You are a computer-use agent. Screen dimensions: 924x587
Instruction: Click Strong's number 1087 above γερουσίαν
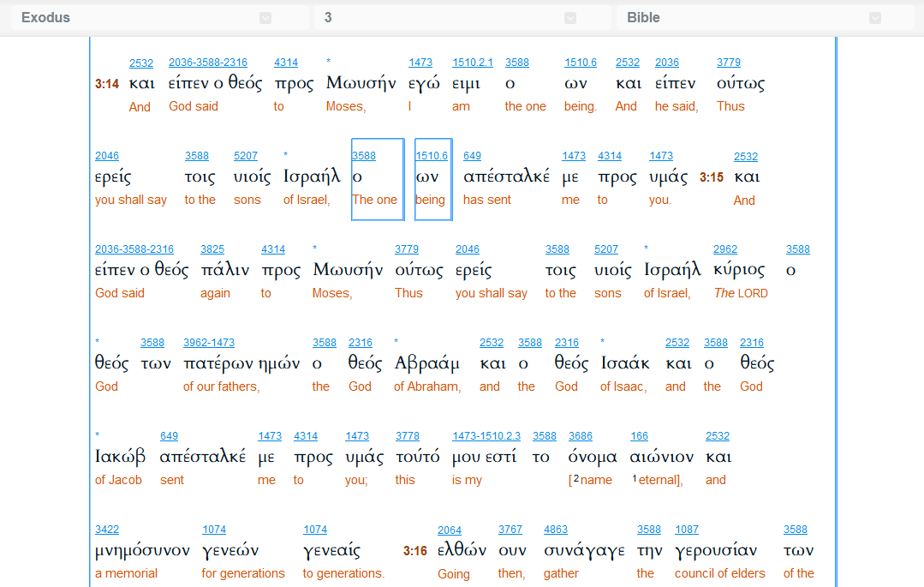687,530
